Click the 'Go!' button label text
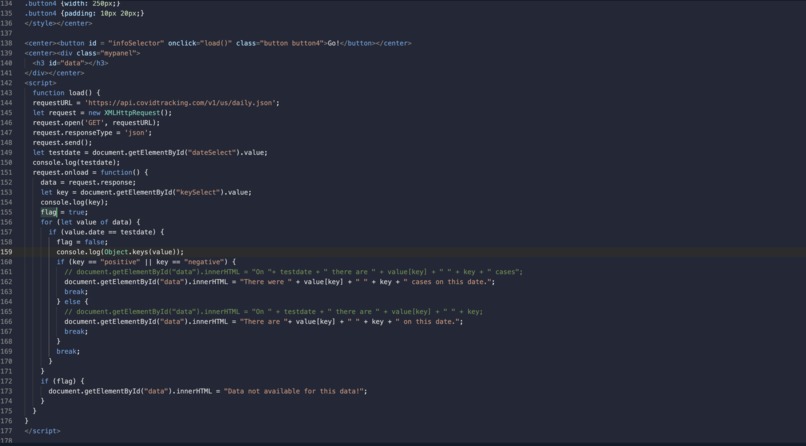 [x=334, y=43]
